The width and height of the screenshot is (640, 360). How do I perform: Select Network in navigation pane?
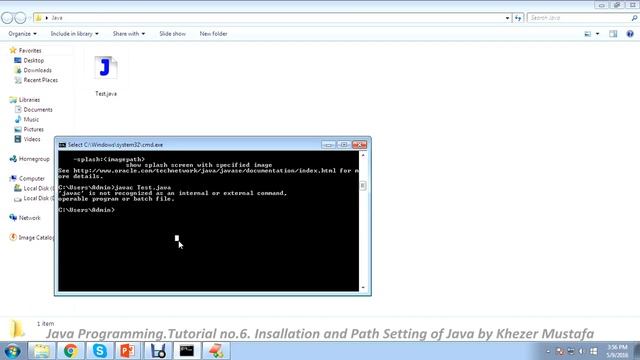coord(25,218)
